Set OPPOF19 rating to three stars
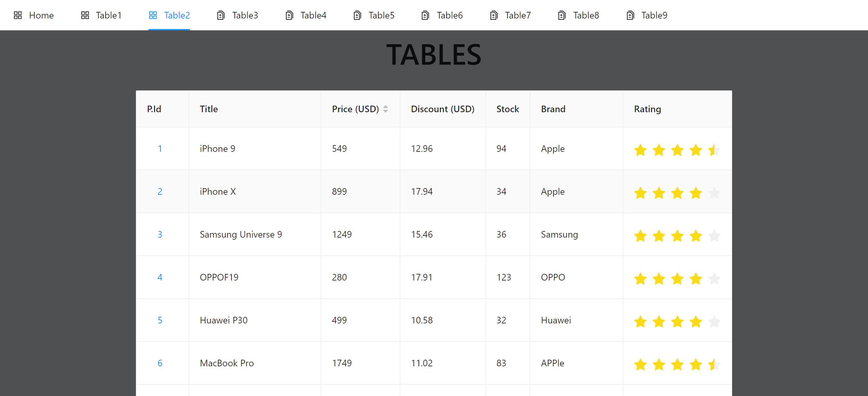This screenshot has height=396, width=868. 677,279
